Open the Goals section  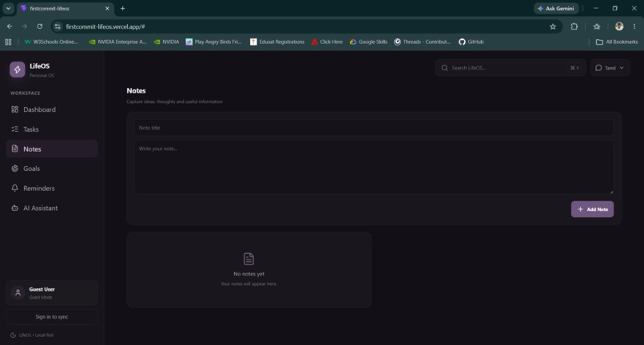tap(52, 169)
